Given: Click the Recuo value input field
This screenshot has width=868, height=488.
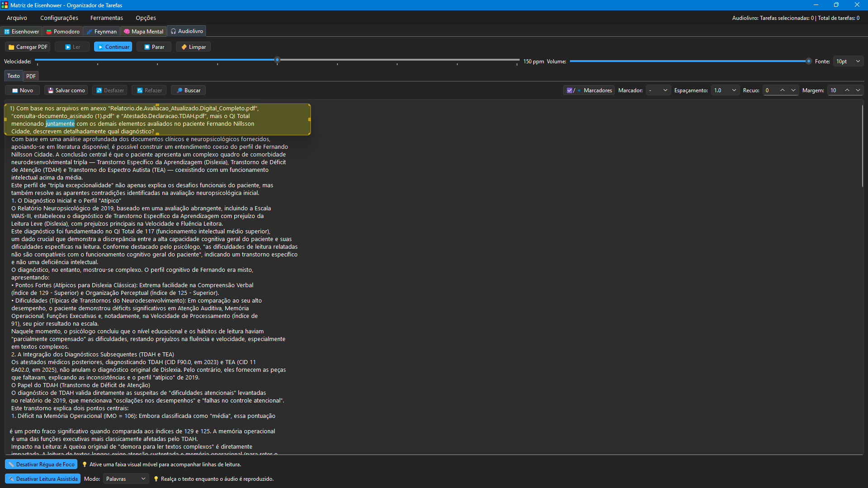Looking at the screenshot, I should pyautogui.click(x=770, y=90).
